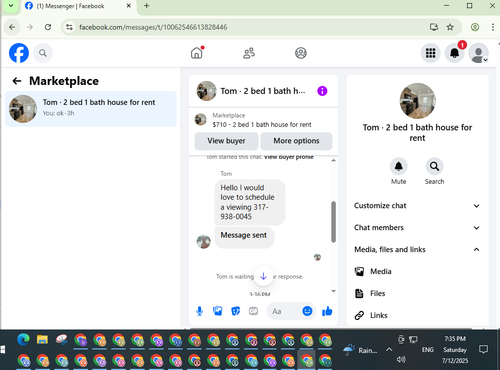
Task: Expand Customize chat section
Action: coord(417,206)
